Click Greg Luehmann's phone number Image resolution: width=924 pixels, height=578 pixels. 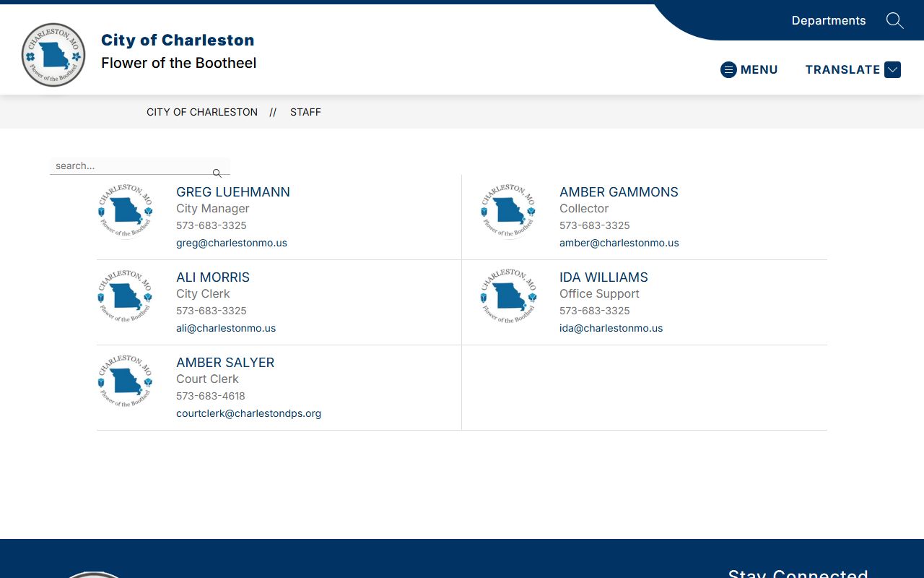(212, 225)
